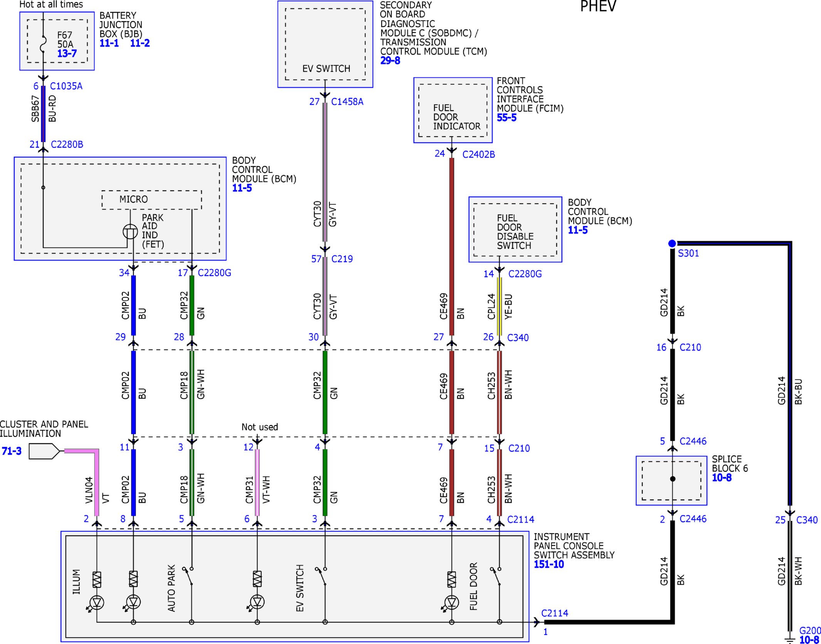Click connector label C2402B
The width and height of the screenshot is (821, 644).
pyautogui.click(x=479, y=154)
